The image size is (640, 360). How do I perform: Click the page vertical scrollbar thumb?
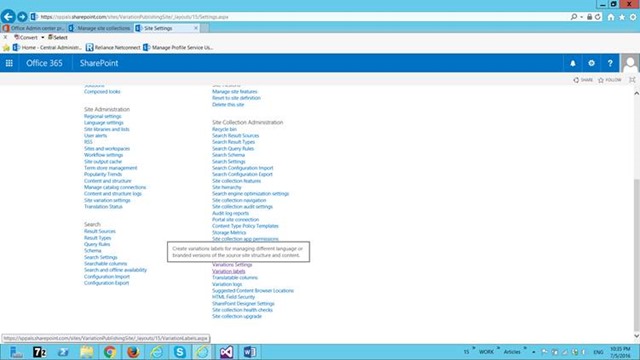[x=636, y=255]
